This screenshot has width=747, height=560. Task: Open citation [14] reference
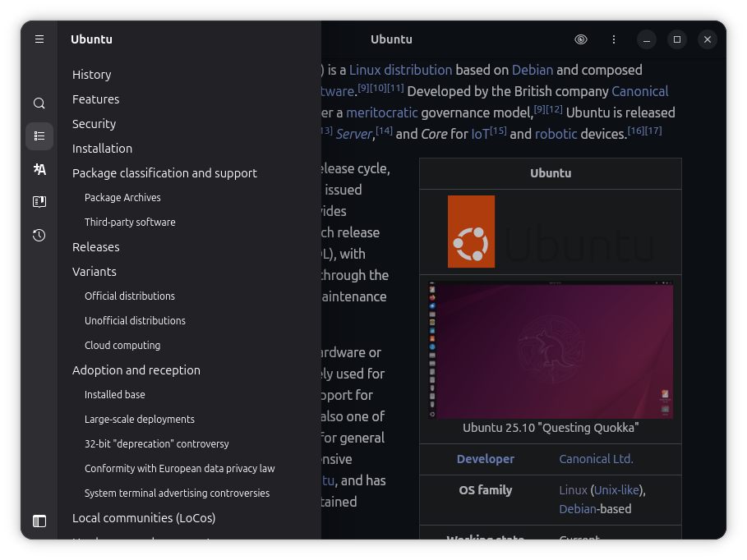click(384, 131)
